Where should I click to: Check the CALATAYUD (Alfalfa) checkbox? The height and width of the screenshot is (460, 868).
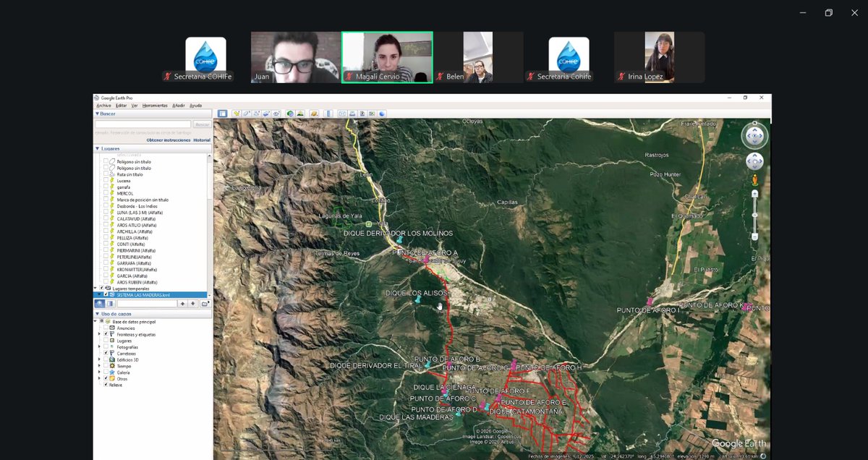pos(106,218)
